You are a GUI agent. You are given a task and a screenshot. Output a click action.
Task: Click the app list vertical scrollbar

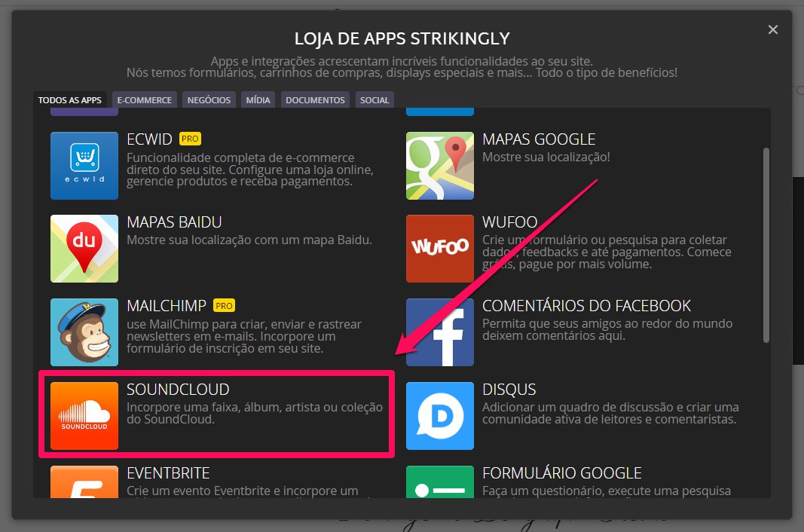click(x=766, y=245)
